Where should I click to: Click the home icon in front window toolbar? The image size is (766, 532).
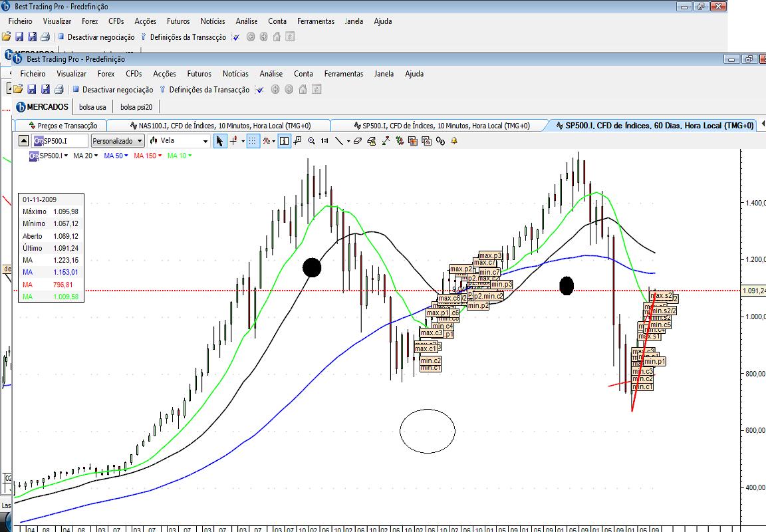(x=303, y=89)
